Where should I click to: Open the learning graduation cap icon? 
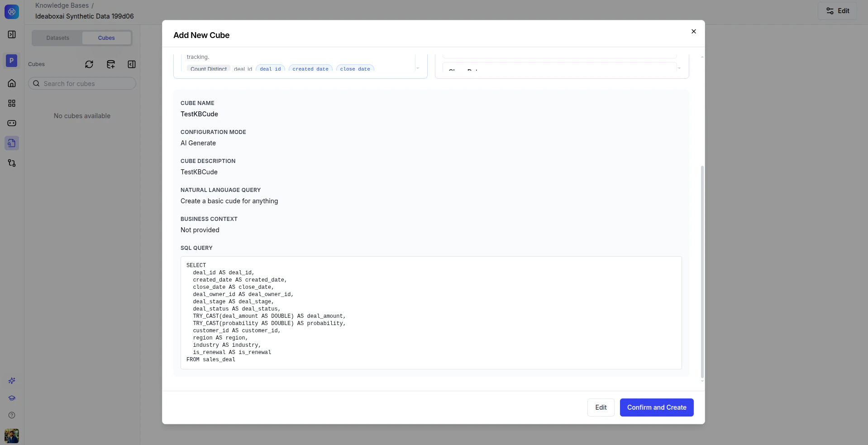tap(12, 398)
